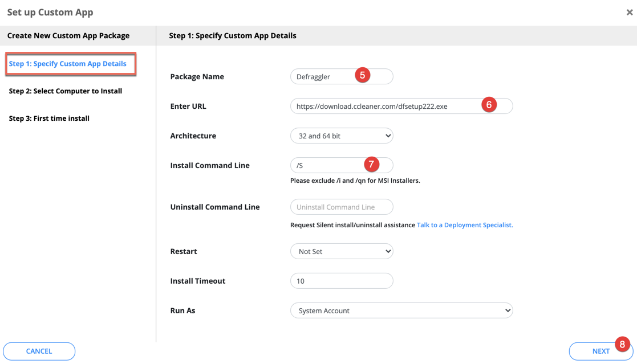Screen dimensions: 637x364
Task: Click the Package Name field containing Defraggler
Action: tap(342, 76)
